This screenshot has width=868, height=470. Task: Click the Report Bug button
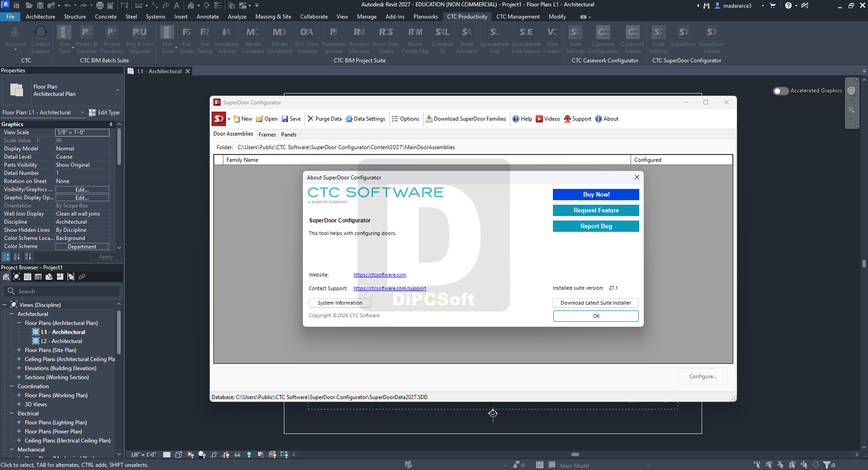[596, 226]
